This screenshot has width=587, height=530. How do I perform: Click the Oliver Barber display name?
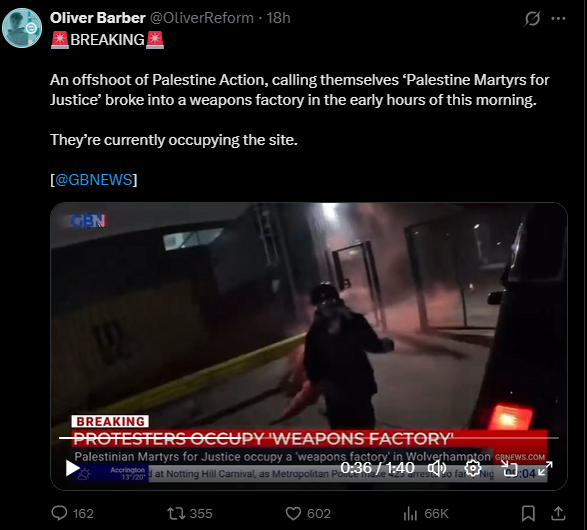coord(97,18)
